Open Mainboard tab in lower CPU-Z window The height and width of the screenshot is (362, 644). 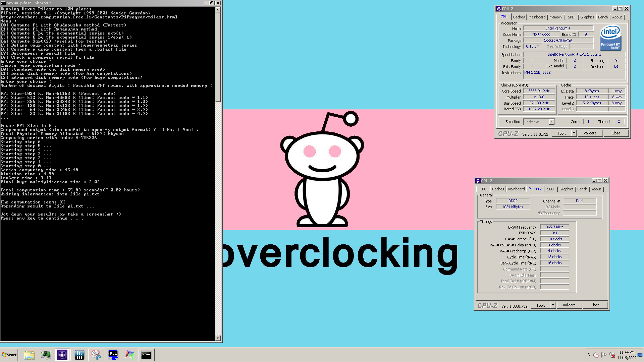coord(516,189)
